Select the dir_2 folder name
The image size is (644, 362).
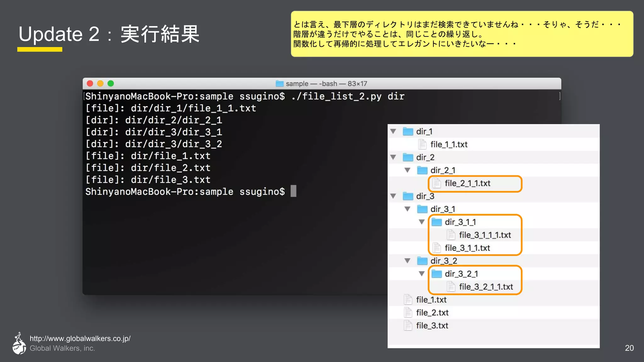click(425, 157)
